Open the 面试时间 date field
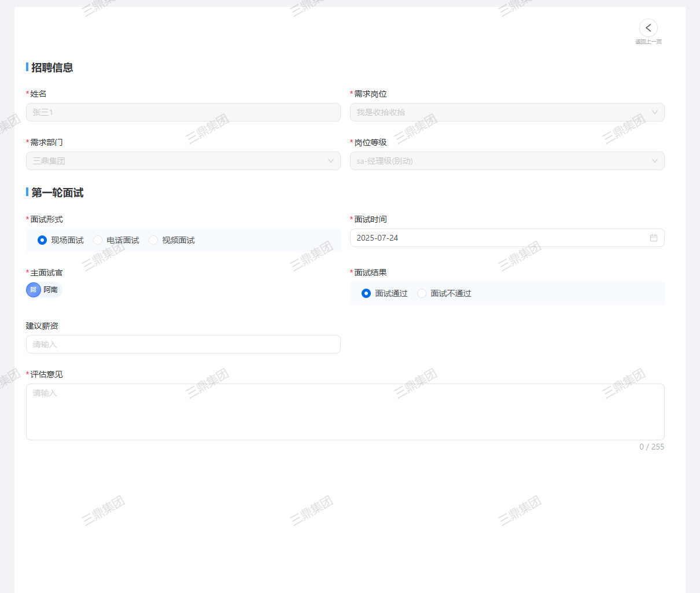The width and height of the screenshot is (700, 593). tap(498, 238)
